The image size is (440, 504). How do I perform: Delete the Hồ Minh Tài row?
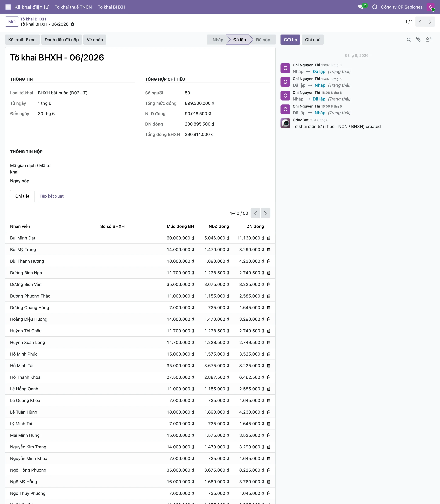point(269,365)
